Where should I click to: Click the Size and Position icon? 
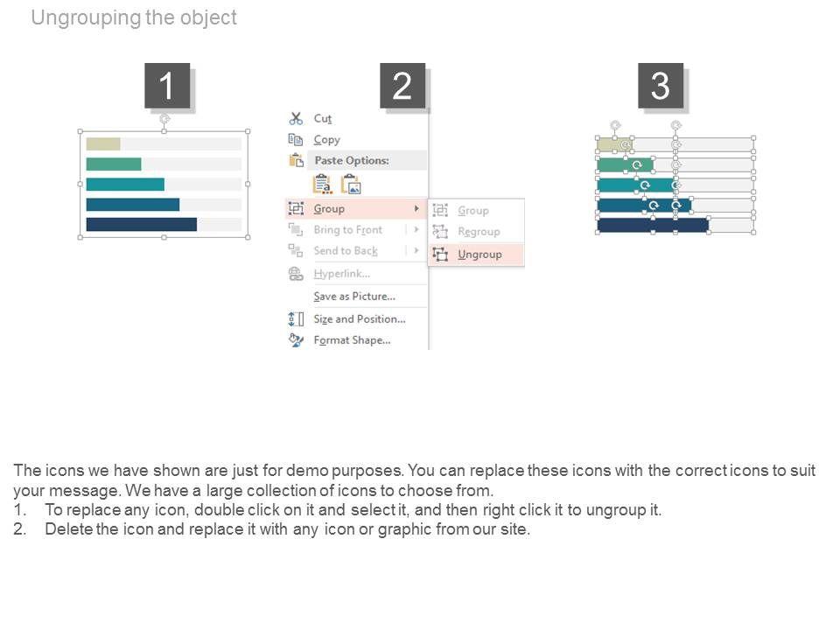(296, 318)
